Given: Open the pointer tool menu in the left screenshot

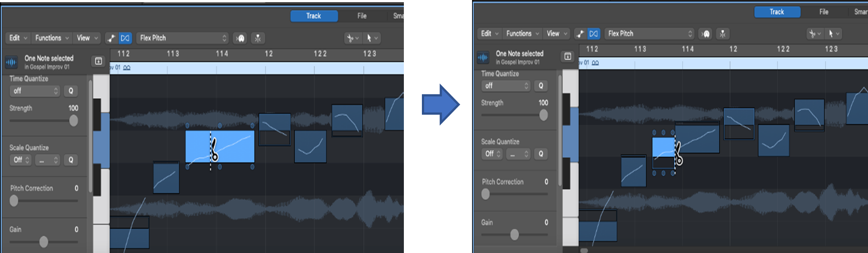Looking at the screenshot, I should tap(371, 38).
